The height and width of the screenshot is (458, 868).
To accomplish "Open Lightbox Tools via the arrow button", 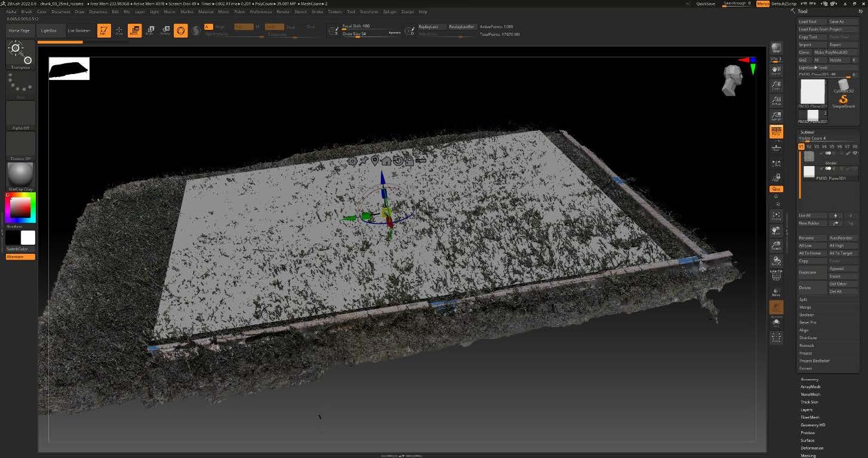I will point(816,67).
